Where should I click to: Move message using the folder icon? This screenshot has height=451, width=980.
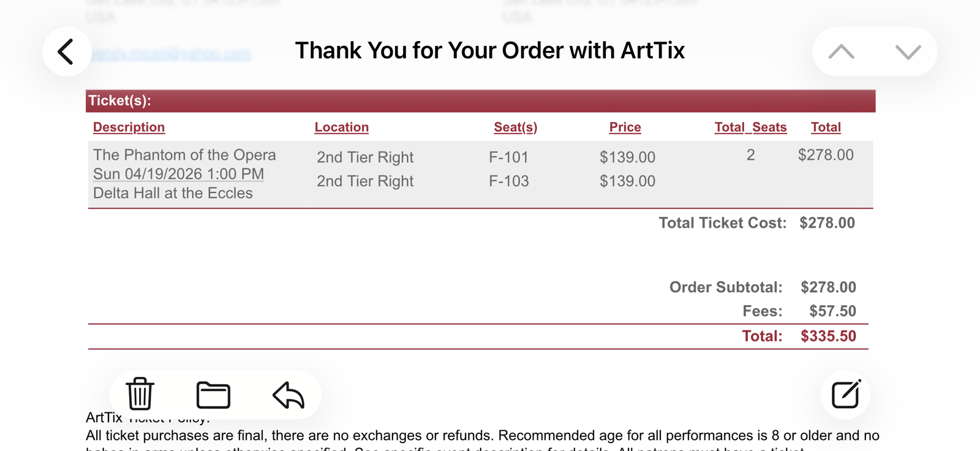tap(213, 395)
